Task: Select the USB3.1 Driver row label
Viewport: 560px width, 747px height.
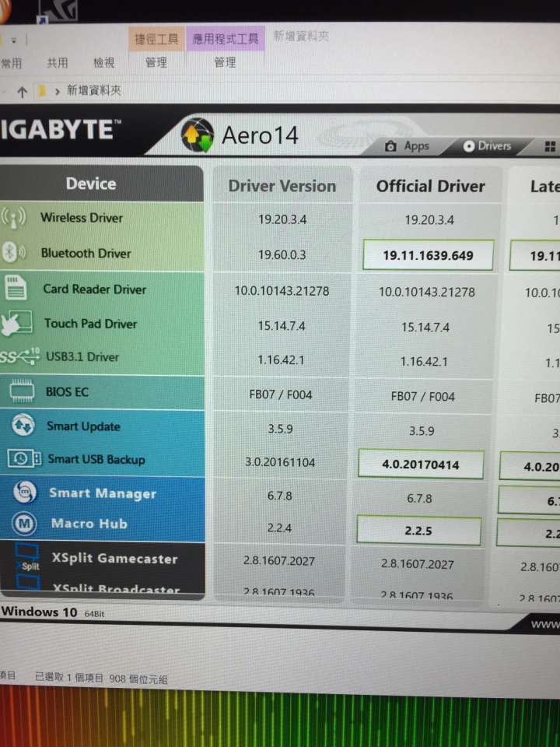Action: point(82,357)
